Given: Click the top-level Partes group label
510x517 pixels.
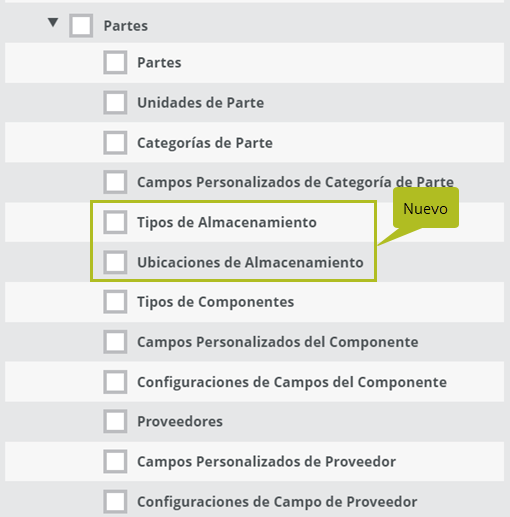Looking at the screenshot, I should 126,26.
